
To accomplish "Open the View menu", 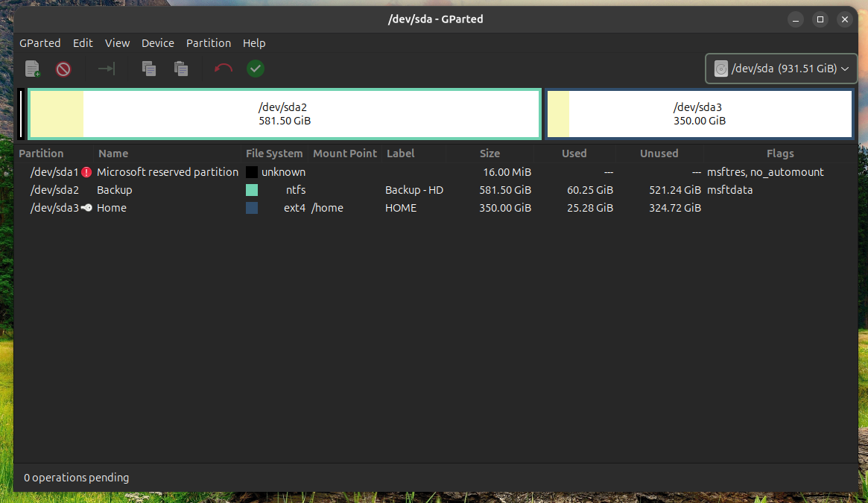I will (117, 43).
